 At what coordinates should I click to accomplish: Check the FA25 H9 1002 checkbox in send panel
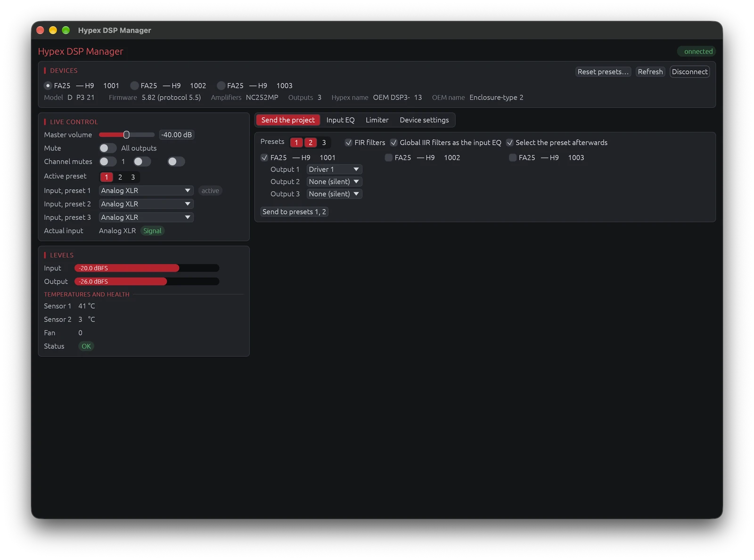(x=389, y=158)
